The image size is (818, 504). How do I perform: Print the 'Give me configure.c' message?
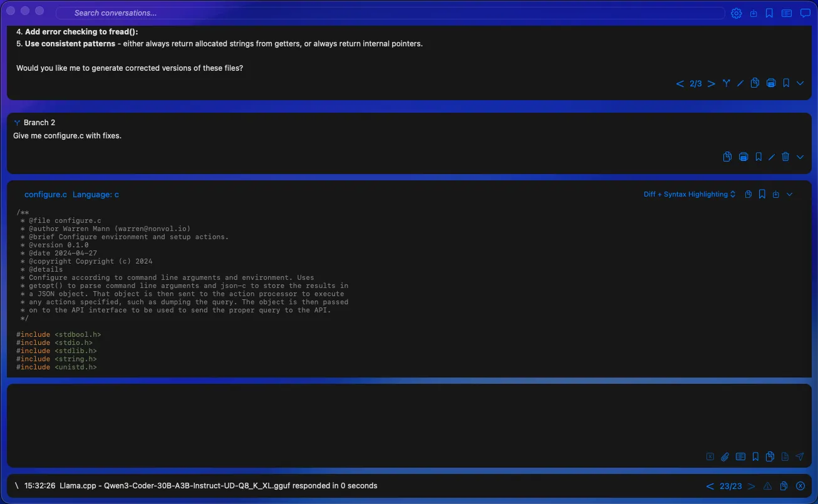point(743,157)
